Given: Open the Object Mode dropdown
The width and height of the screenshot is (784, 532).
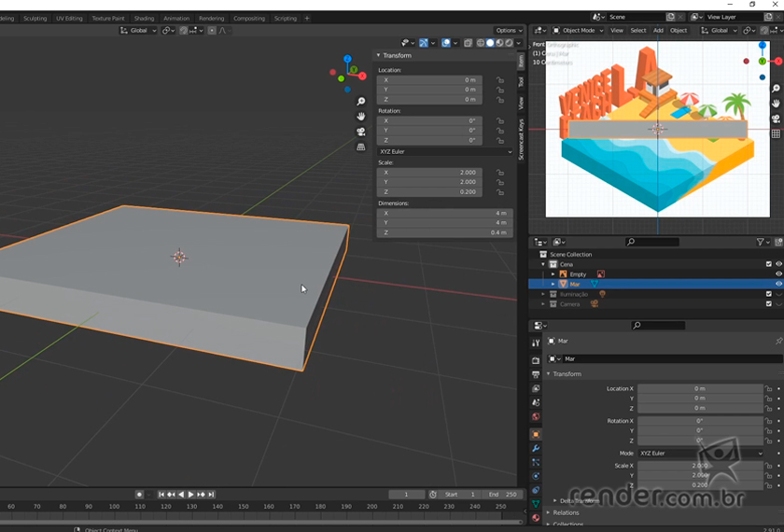Looking at the screenshot, I should (x=579, y=31).
